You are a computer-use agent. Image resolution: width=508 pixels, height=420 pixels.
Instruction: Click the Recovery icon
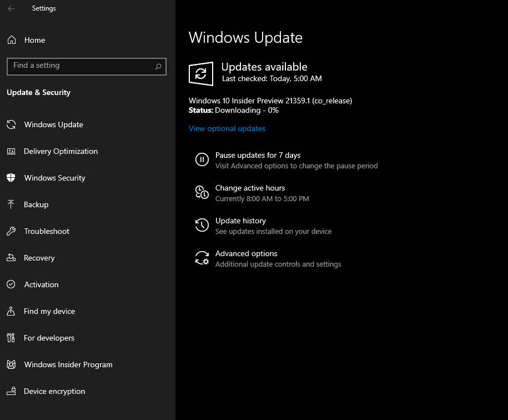coord(11,258)
